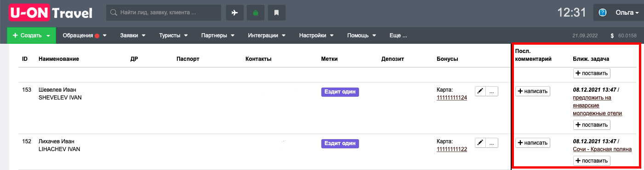Screen dimensions: 644x170
Task: Click Latin name LIHACHEV IVAN
Action: [59, 149]
